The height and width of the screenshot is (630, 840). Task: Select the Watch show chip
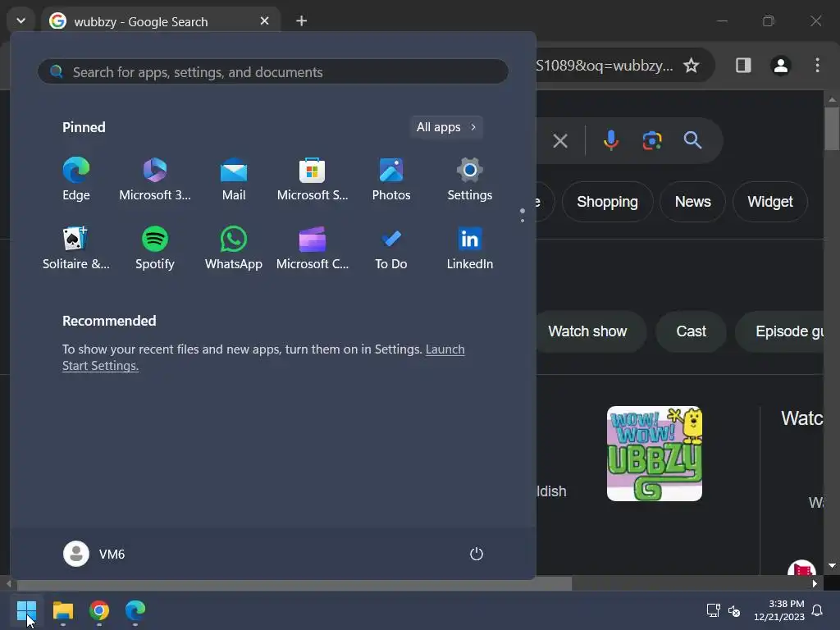tap(589, 331)
